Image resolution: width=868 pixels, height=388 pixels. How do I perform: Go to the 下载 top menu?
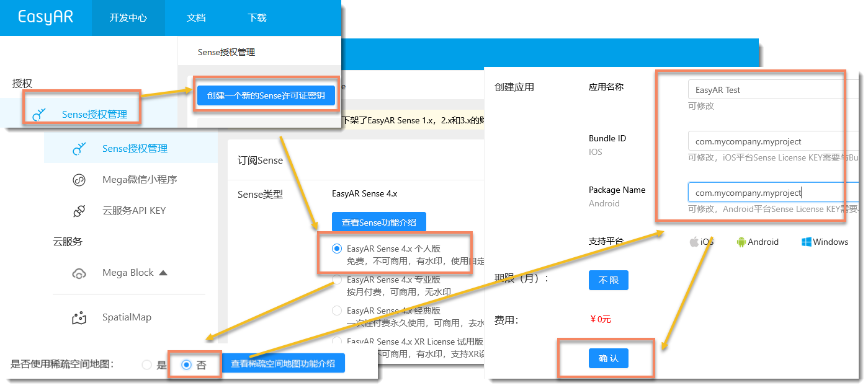coord(257,18)
